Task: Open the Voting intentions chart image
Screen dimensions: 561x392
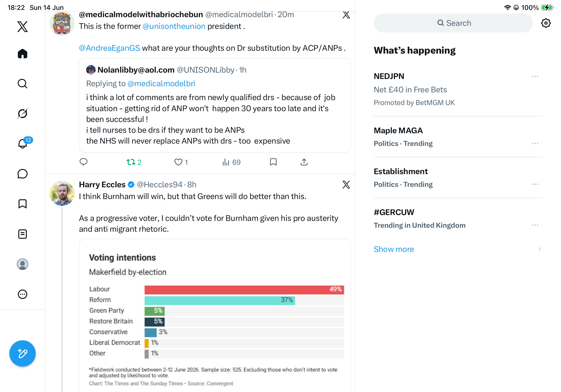Action: pyautogui.click(x=215, y=315)
